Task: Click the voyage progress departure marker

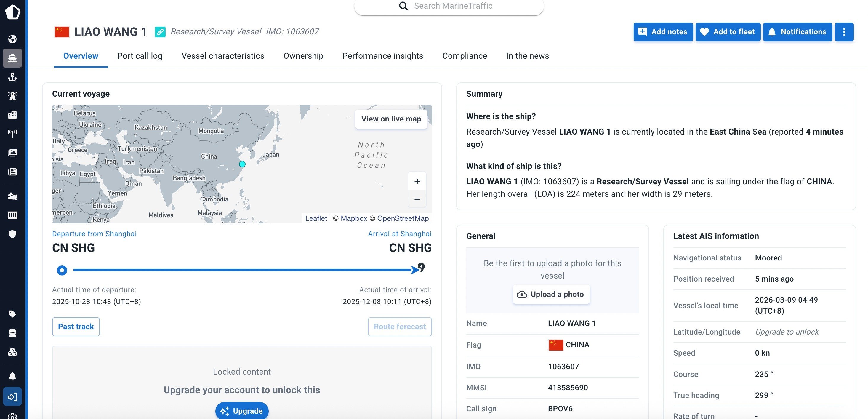Action: (62, 270)
